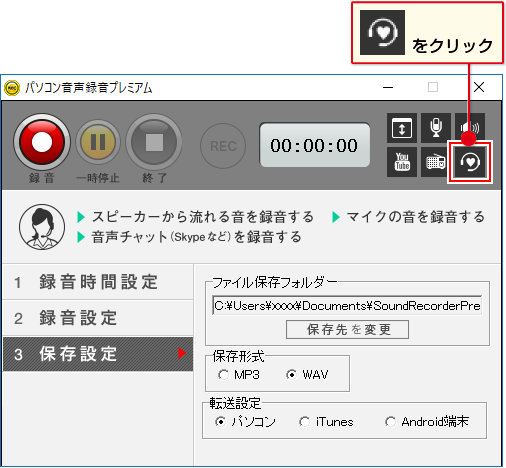Open the YouTube icon
This screenshot has width=506, height=468.
coord(402,162)
